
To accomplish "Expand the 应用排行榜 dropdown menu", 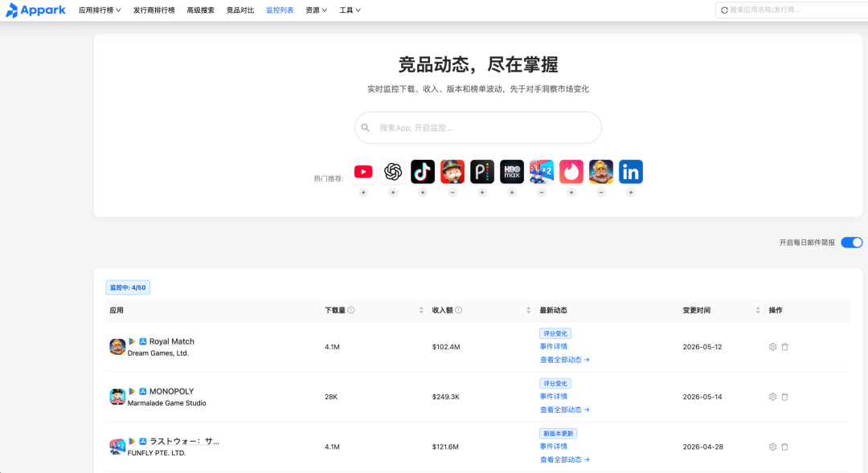I will coord(100,10).
